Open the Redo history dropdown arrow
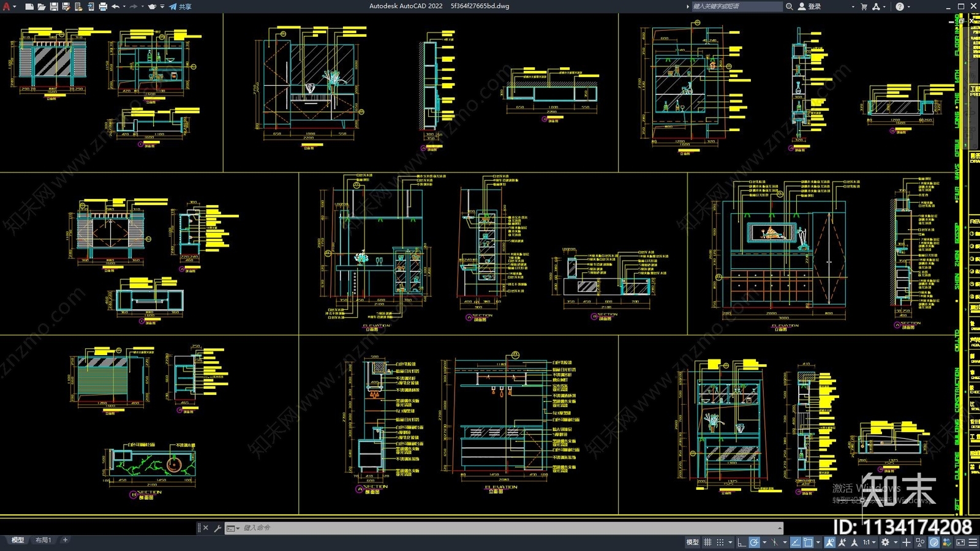The height and width of the screenshot is (551, 980). pos(142,6)
